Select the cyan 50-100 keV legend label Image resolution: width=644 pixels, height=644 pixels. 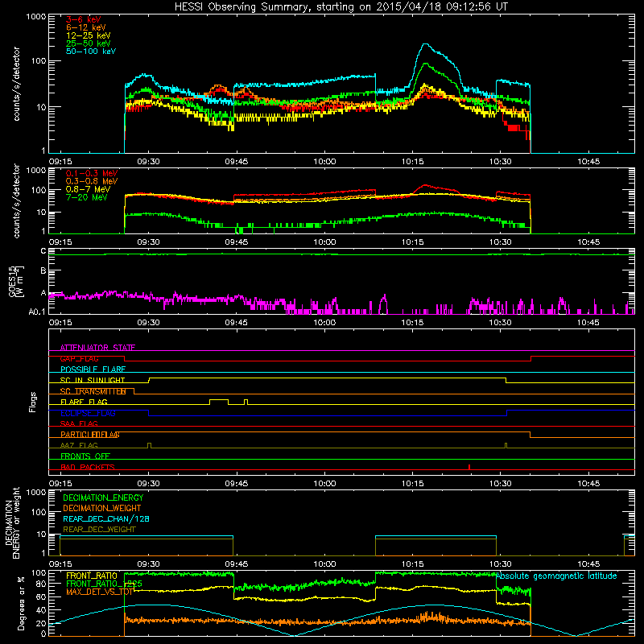tap(91, 52)
